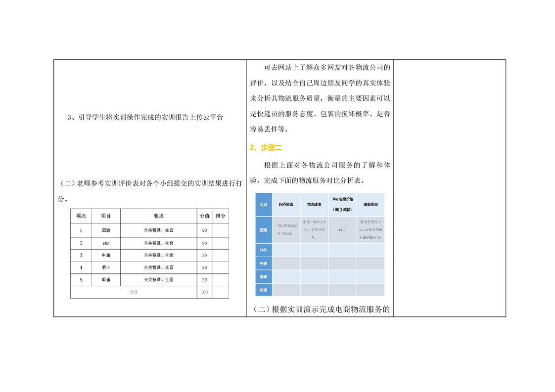Screen dimensions: 555x392
Task: Select empty 网点覆盖 cell in blue 顺丰 row
Action: pos(286,277)
